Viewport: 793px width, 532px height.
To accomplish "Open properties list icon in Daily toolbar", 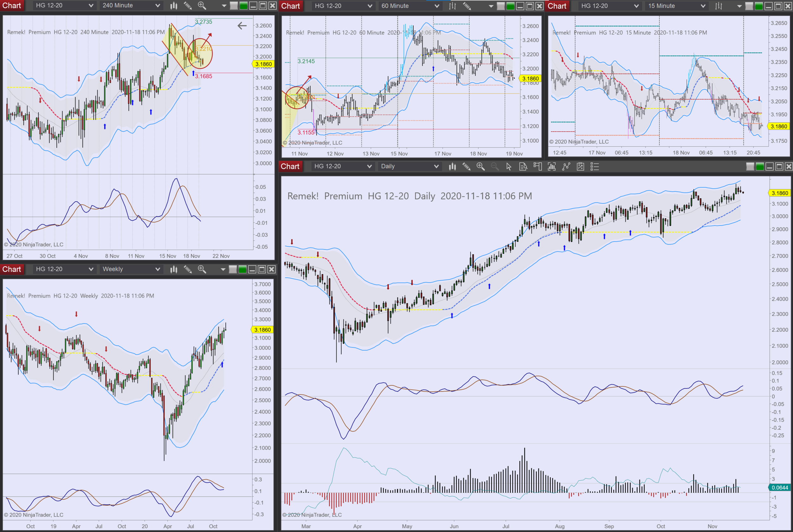I will pos(594,166).
